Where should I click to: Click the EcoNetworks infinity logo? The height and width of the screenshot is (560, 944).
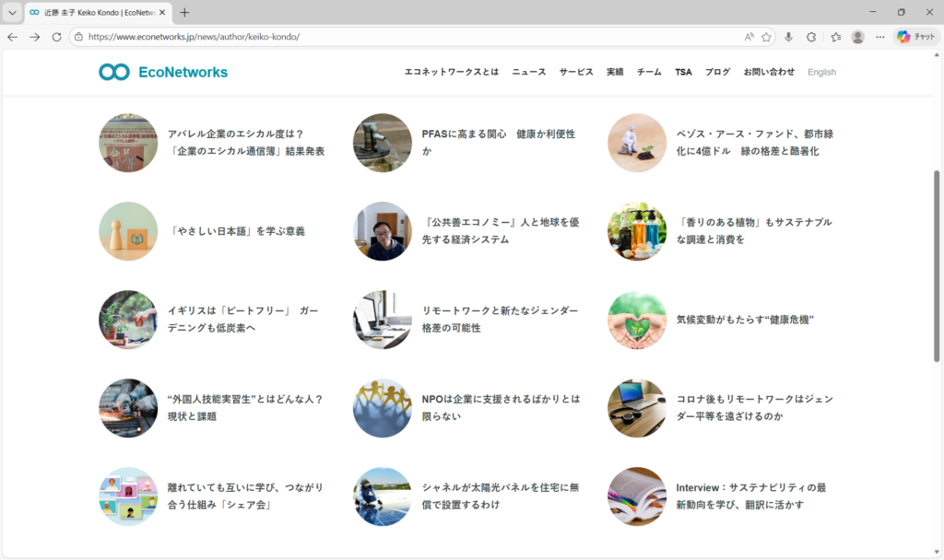coord(114,72)
